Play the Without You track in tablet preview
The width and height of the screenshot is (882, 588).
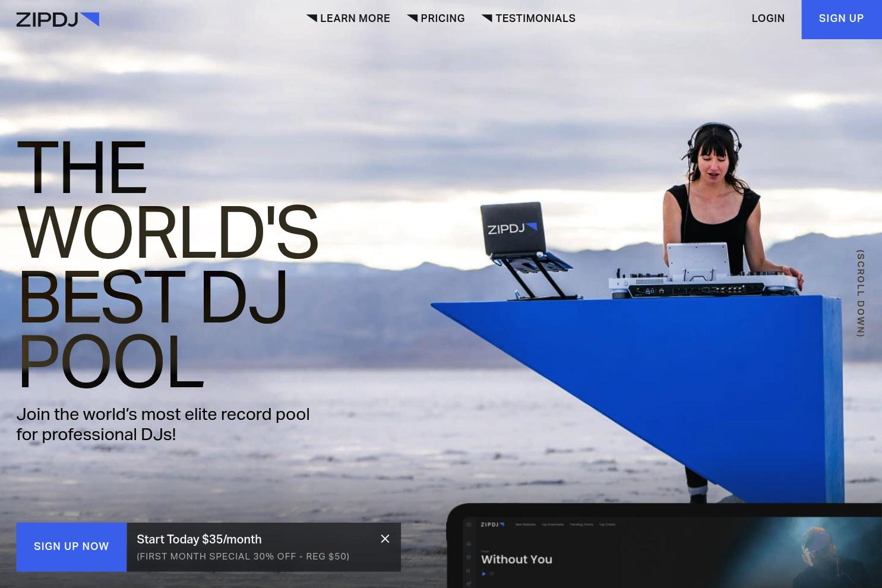tap(484, 574)
